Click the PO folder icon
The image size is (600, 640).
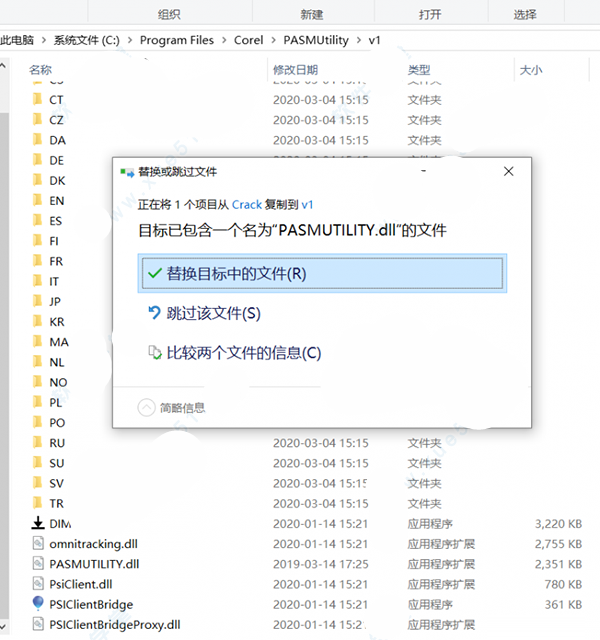(x=37, y=422)
